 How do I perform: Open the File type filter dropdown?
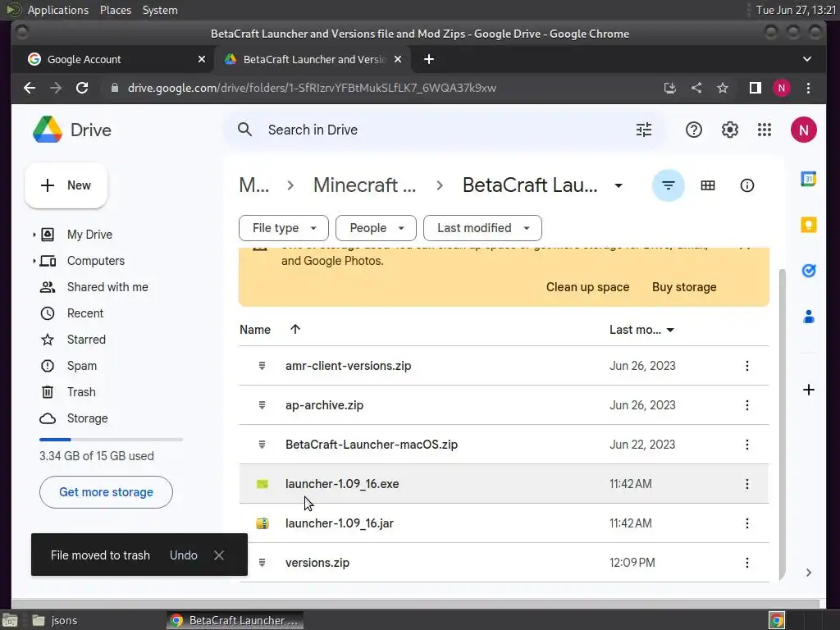tap(283, 228)
